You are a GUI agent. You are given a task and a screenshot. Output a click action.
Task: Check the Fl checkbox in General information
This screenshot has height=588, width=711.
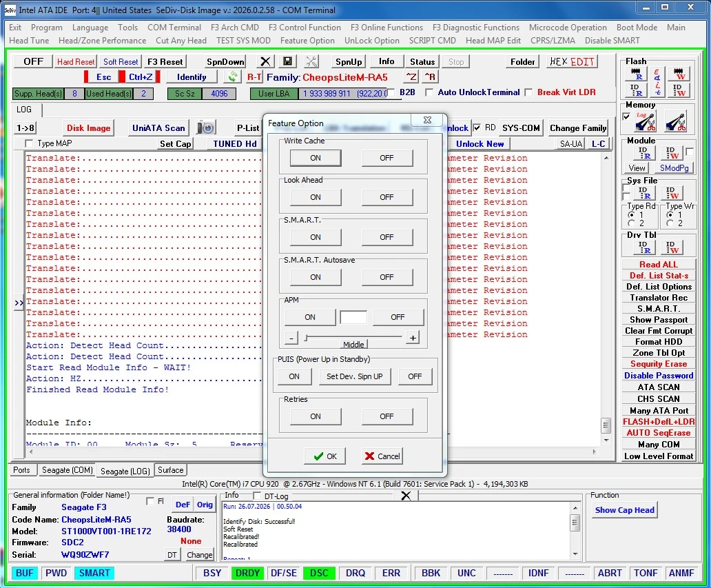coord(150,501)
